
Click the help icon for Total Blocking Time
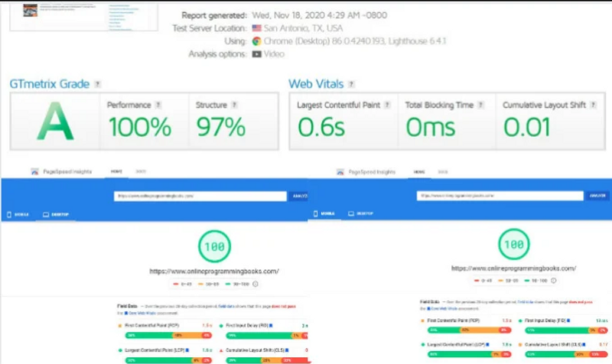click(481, 105)
